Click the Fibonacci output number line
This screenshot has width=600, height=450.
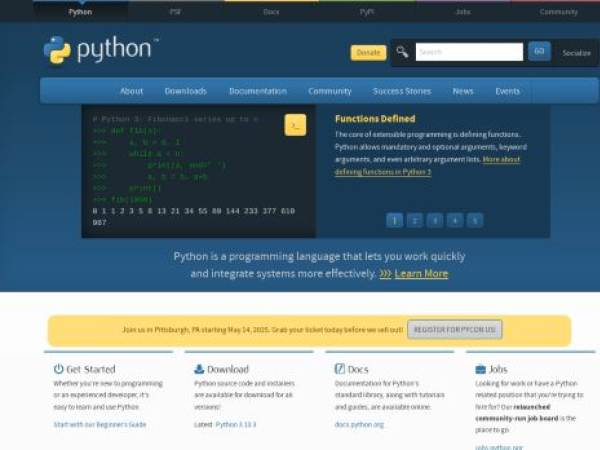click(x=194, y=217)
